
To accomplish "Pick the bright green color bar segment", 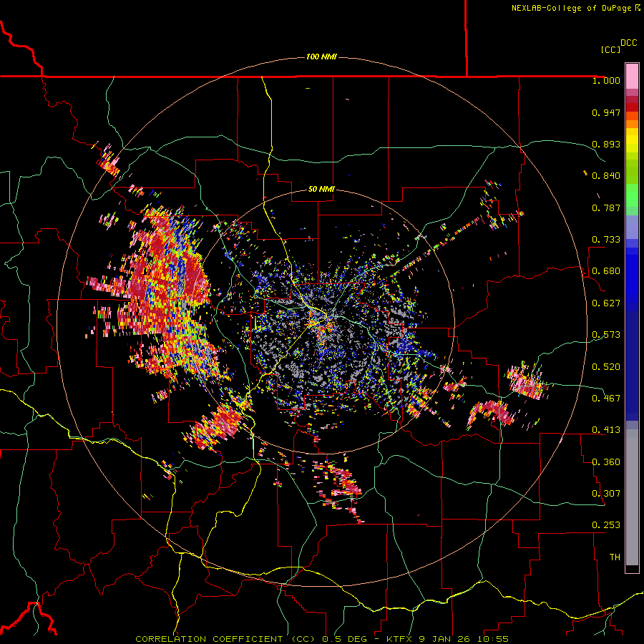I will [x=632, y=195].
